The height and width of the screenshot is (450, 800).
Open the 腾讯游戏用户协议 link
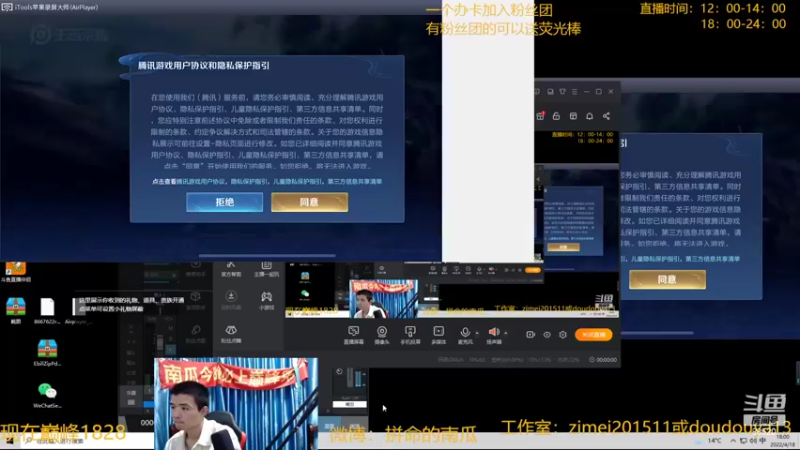pyautogui.click(x=201, y=182)
